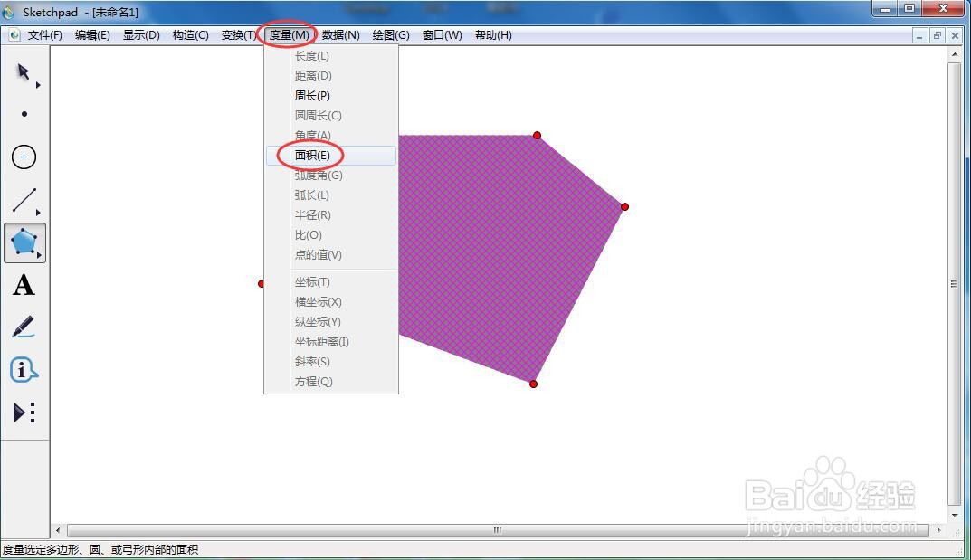Open the 绘图(G) menu
Viewport: 971px width, 560px height.
point(391,35)
